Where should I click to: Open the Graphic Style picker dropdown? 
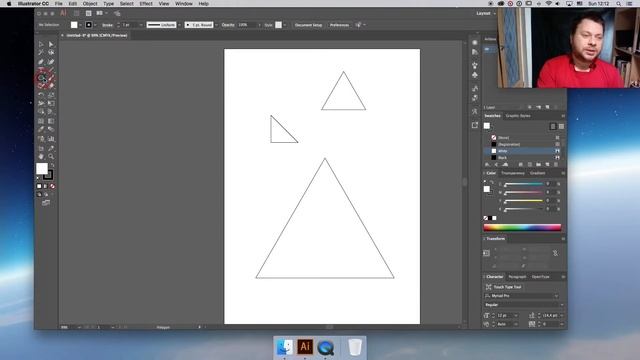284,25
